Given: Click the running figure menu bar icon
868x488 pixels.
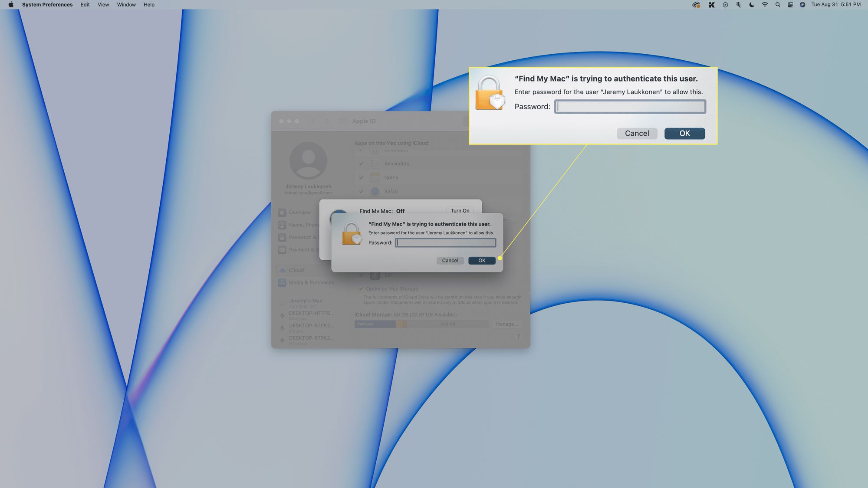Looking at the screenshot, I should coord(738,5).
